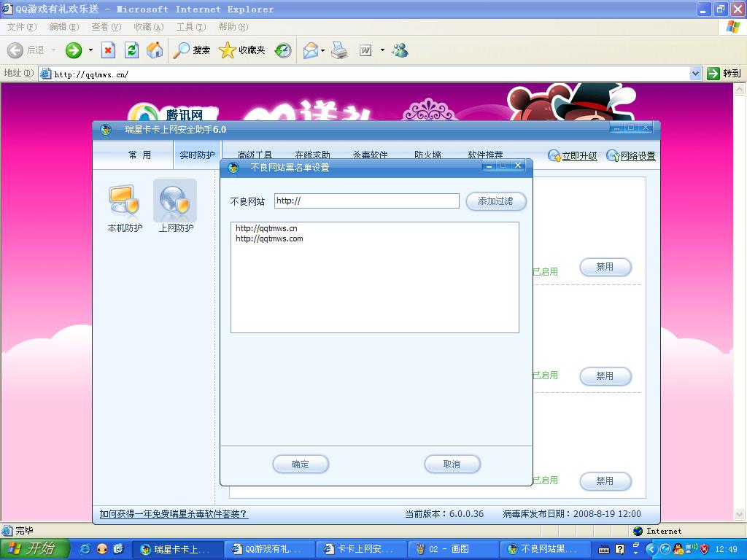Switch to the 软件推荐 tab
747x560 pixels.
(x=485, y=155)
